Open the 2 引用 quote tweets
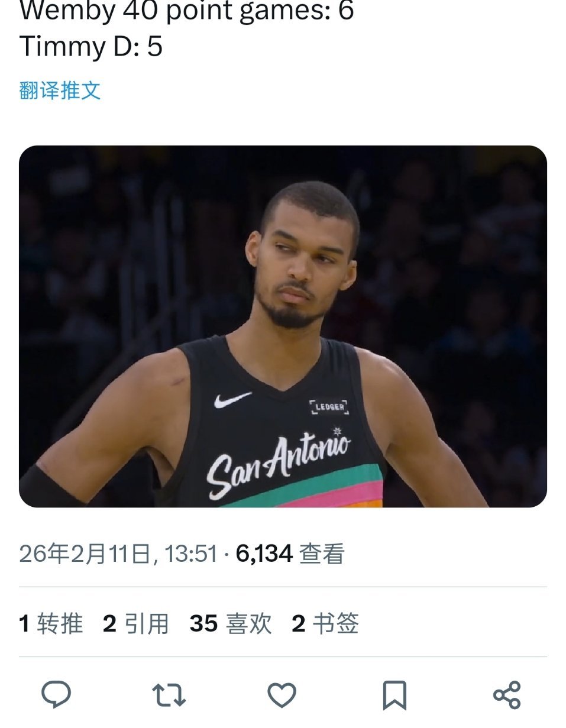This screenshot has height=728, width=566. 135,623
